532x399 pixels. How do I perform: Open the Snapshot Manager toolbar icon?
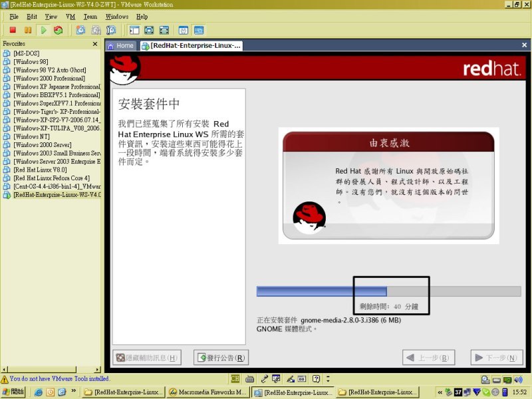coord(111,30)
